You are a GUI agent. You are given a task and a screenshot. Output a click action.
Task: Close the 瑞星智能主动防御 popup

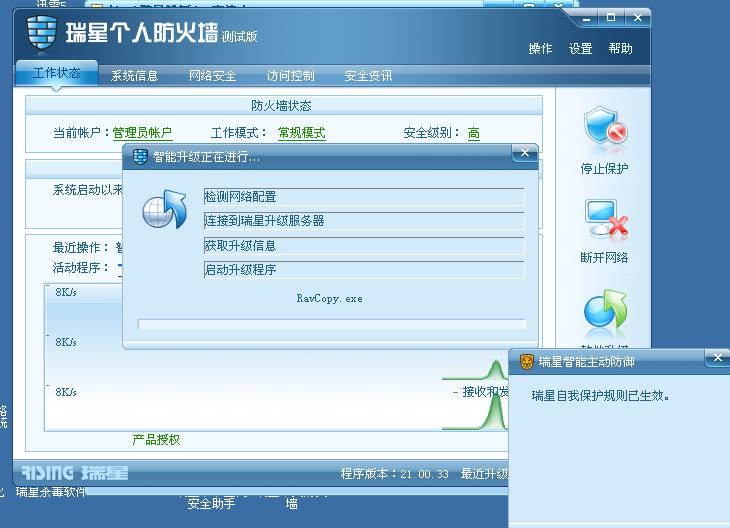point(717,358)
